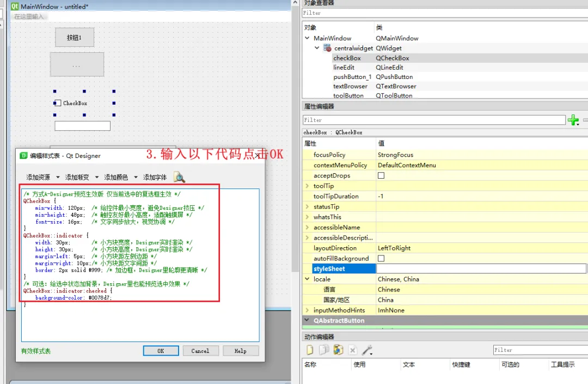Screen dimensions: 588x384
Task: Click the styleSheet value field
Action: [x=481, y=269]
